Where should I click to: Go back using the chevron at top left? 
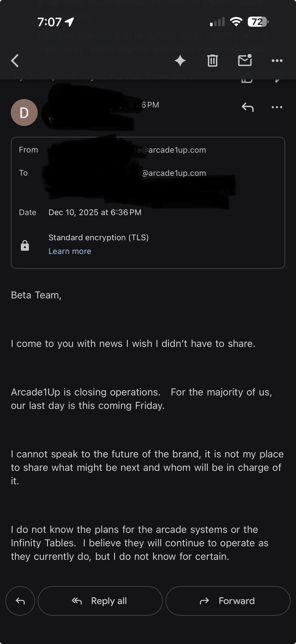point(15,60)
